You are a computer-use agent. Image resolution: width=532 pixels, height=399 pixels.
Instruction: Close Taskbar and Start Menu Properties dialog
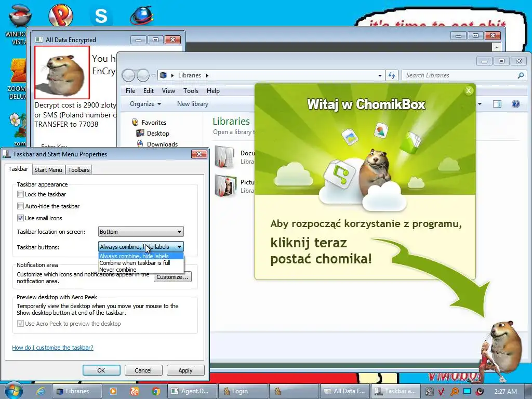pos(199,154)
